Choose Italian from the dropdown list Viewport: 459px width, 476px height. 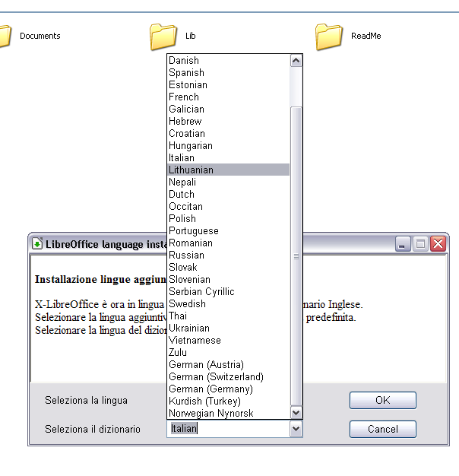point(228,157)
